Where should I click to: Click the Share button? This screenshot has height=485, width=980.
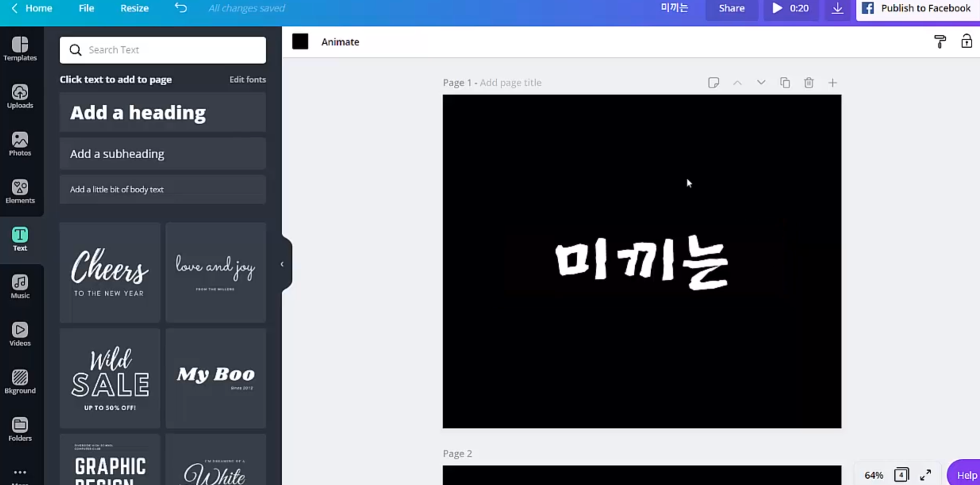(x=731, y=8)
